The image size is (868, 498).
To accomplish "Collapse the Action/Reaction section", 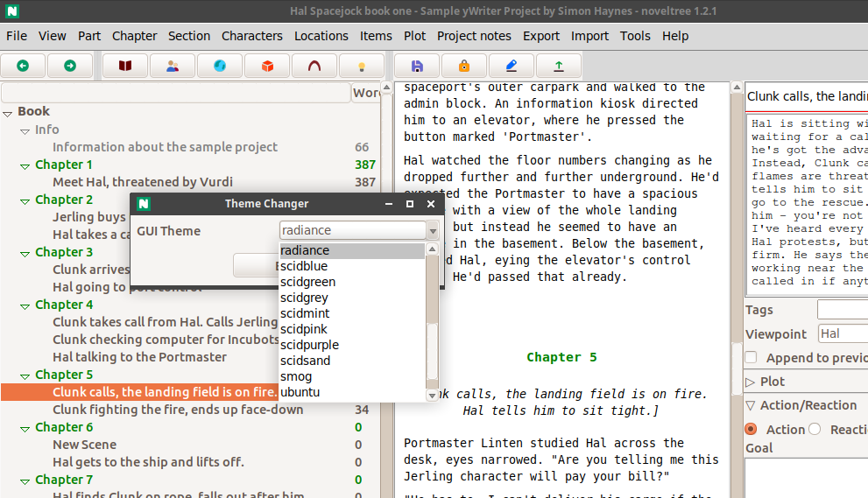I will pyautogui.click(x=751, y=405).
